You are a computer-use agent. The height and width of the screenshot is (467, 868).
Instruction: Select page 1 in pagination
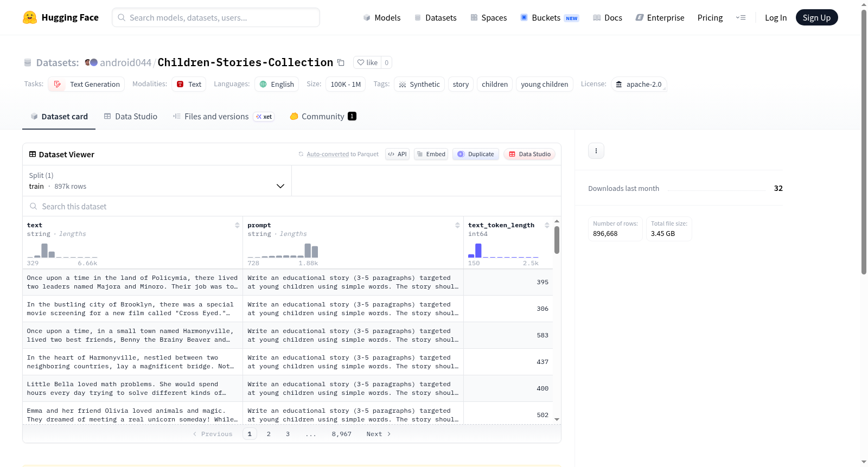click(x=250, y=434)
